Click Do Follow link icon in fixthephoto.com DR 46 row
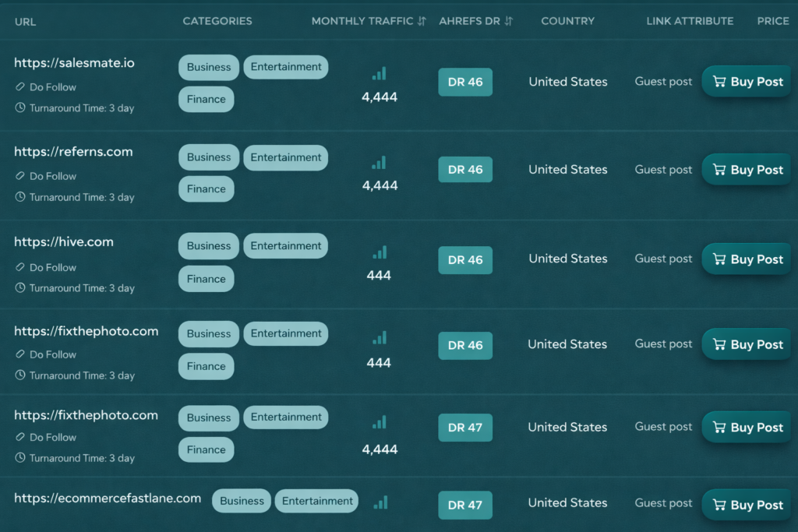This screenshot has height=532, width=798. (x=19, y=354)
